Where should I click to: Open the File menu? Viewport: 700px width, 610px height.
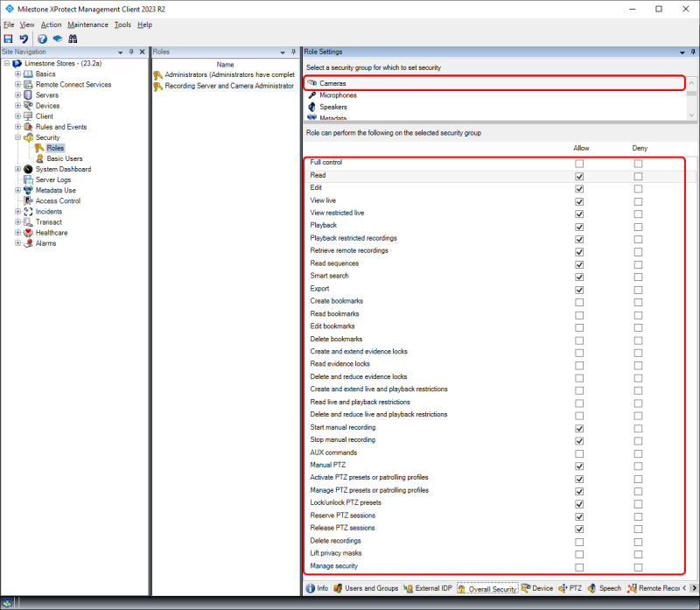click(9, 25)
